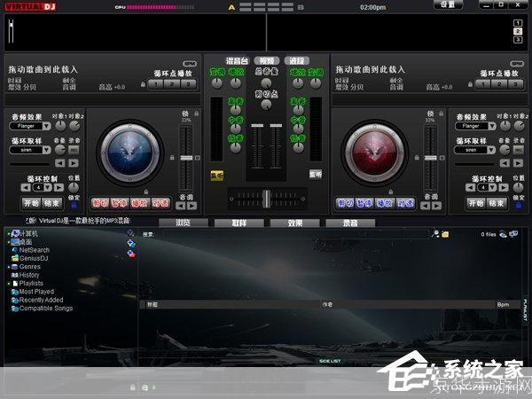Click right deck 结束 loop-out button
Image resolution: width=532 pixels, height=399 pixels.
point(497,203)
